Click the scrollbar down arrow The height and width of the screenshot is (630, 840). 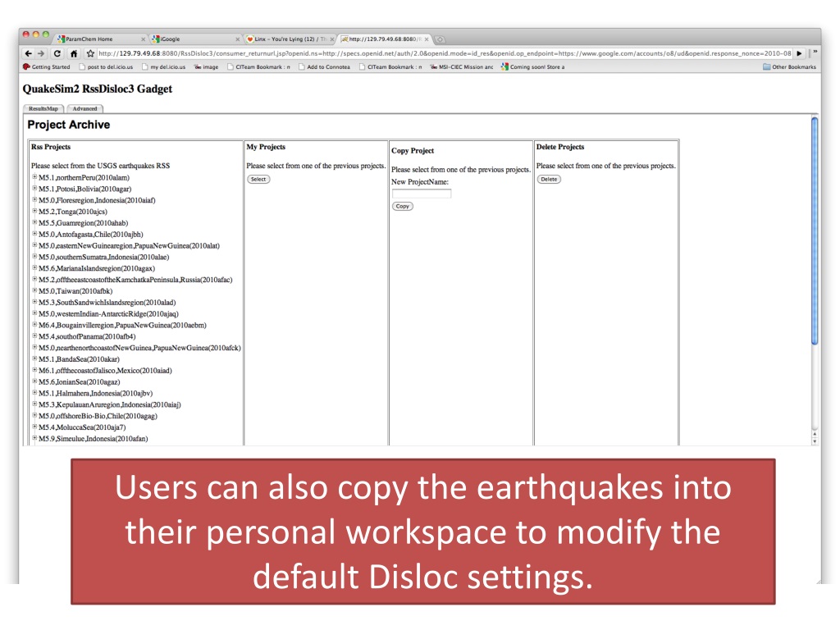815,441
